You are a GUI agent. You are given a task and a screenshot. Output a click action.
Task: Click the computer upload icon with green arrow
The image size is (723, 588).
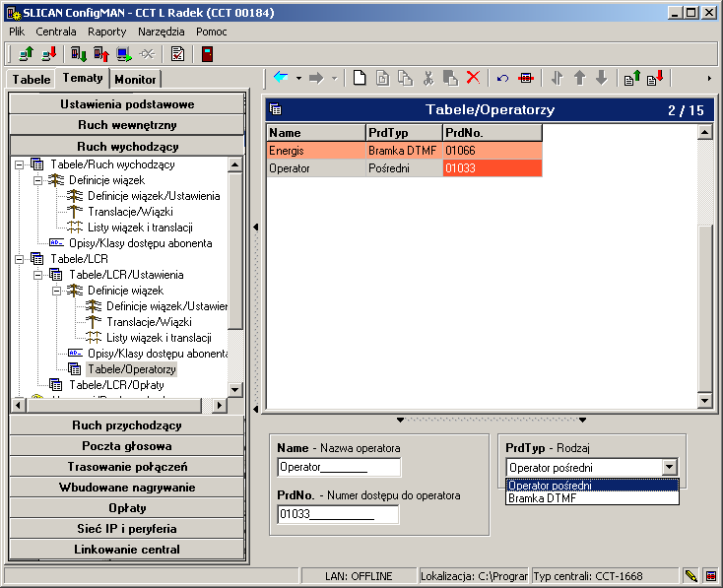pos(26,54)
